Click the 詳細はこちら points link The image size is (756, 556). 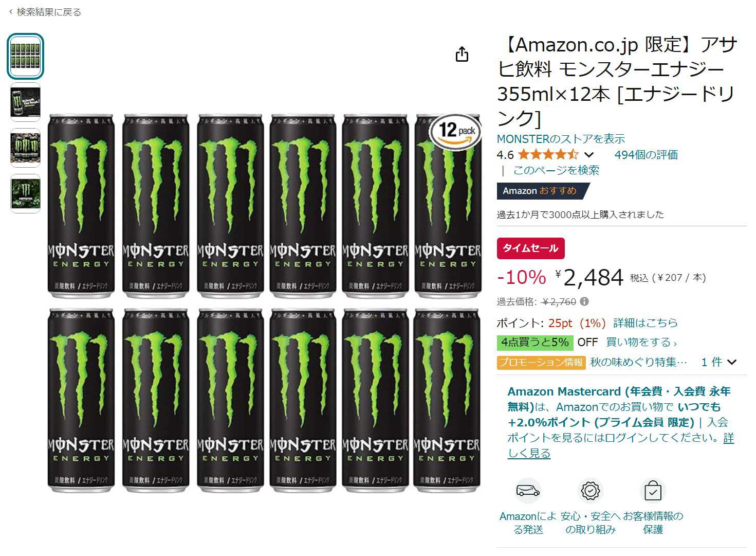(x=646, y=323)
